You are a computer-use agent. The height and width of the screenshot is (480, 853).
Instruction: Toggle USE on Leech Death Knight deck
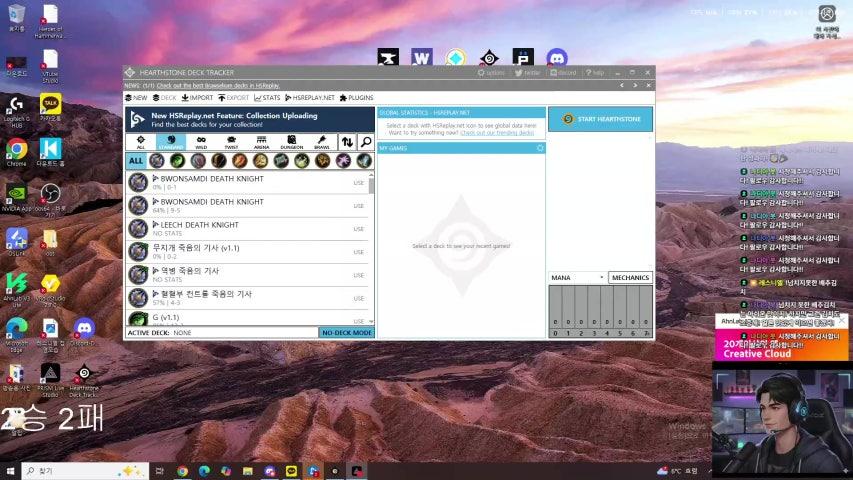point(358,229)
